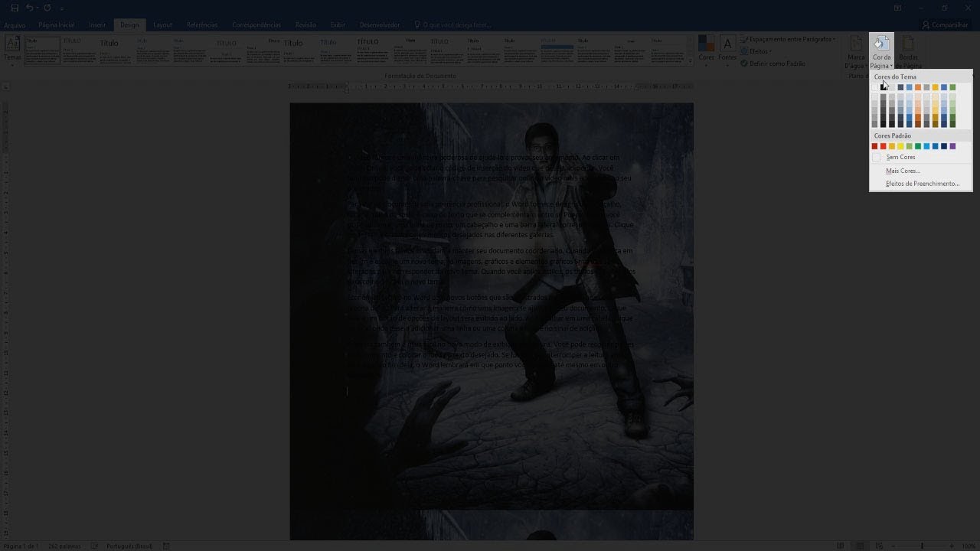Open the Efeitos dropdown arrow
The height and width of the screenshot is (551, 980).
click(770, 51)
